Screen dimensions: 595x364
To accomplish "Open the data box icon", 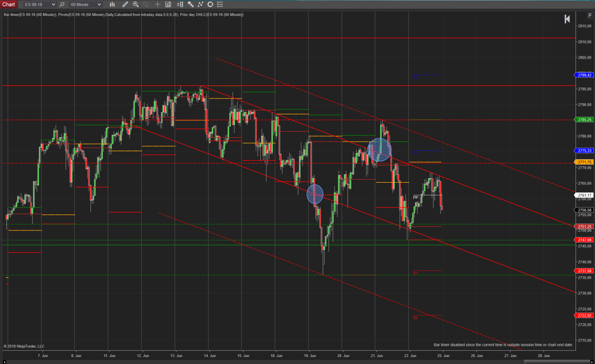I will point(168,5).
